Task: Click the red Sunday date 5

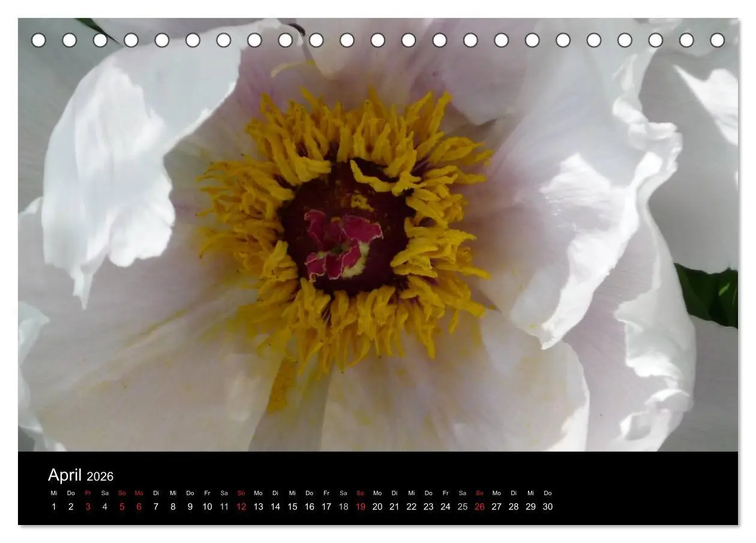Action: [x=122, y=507]
